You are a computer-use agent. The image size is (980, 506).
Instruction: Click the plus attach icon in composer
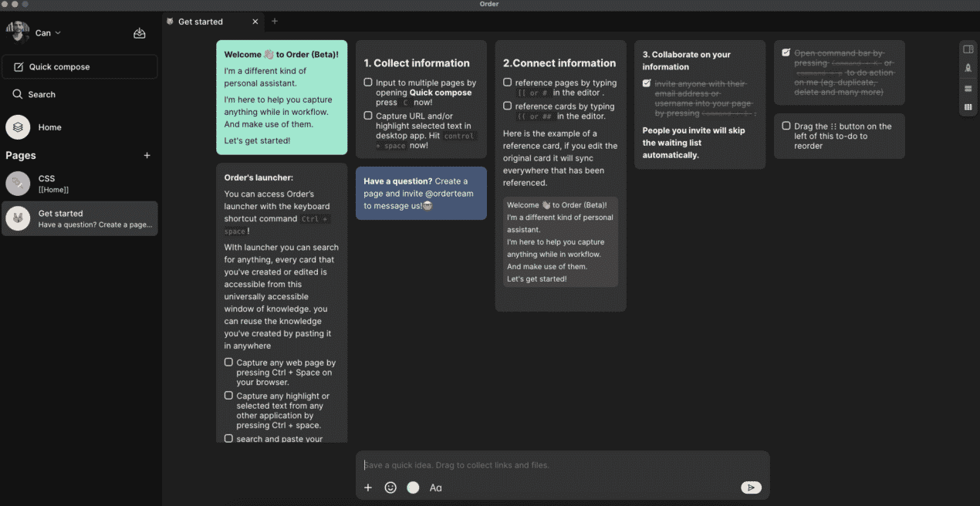tap(368, 487)
